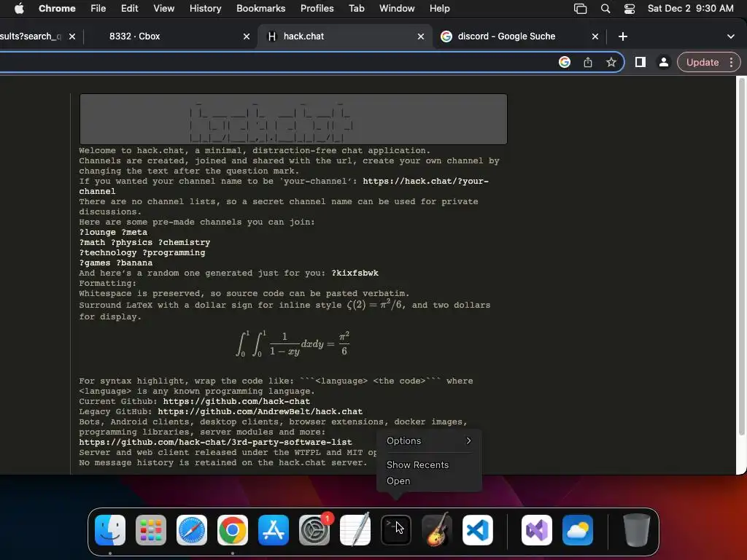Toggle Chrome side panel icon
747x560 pixels.
640,62
